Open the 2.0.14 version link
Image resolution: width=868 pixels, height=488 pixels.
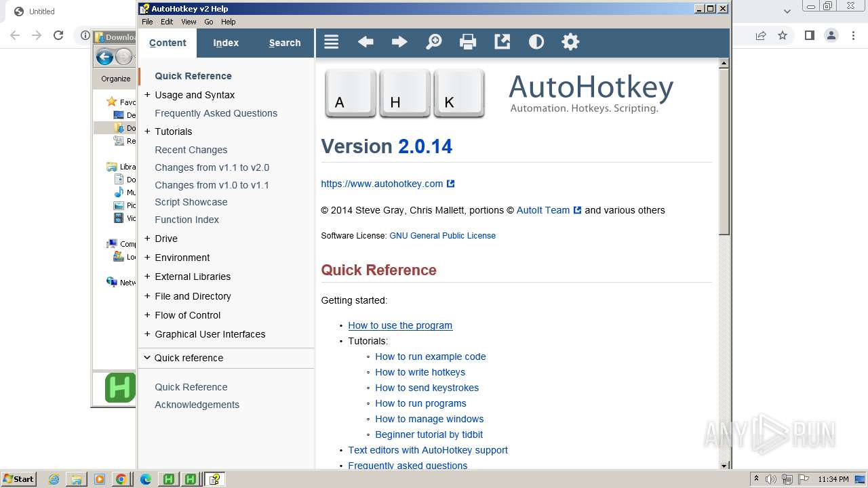pos(425,146)
